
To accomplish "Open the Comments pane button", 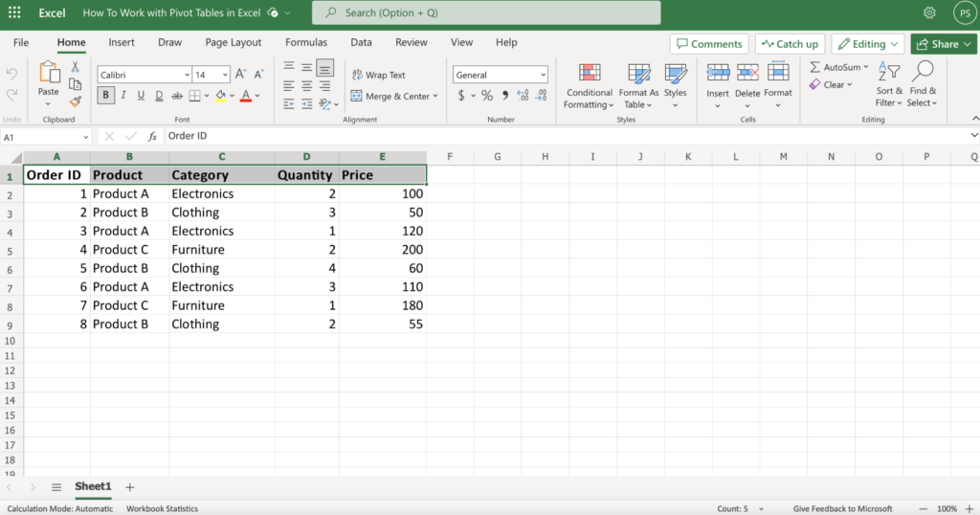I will 709,44.
